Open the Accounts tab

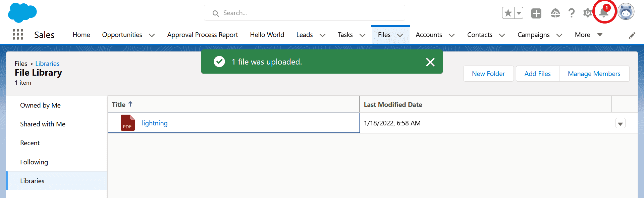tap(429, 35)
